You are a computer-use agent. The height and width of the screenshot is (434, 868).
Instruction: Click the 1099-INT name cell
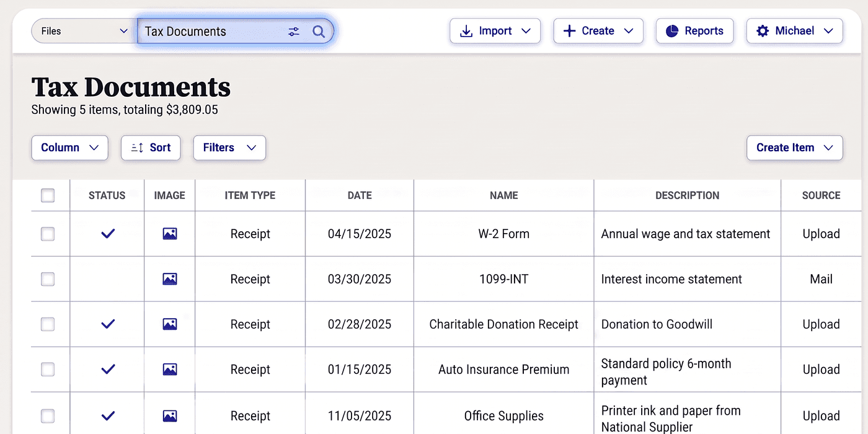(504, 279)
